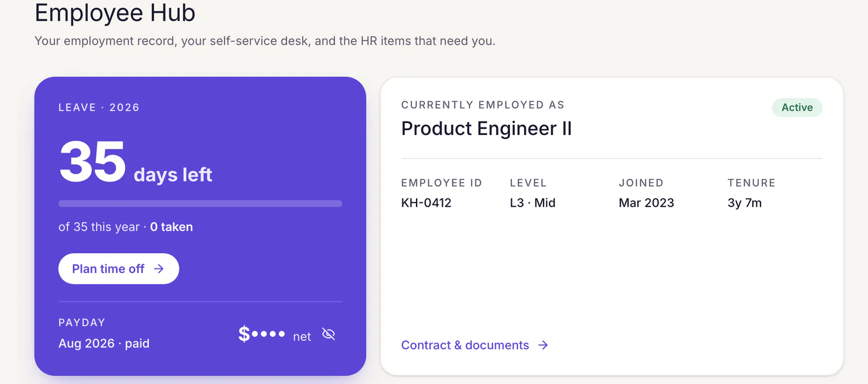Viewport: 868px width, 384px height.
Task: Click the CURRENTLY EMPLOYED AS label
Action: click(x=483, y=105)
